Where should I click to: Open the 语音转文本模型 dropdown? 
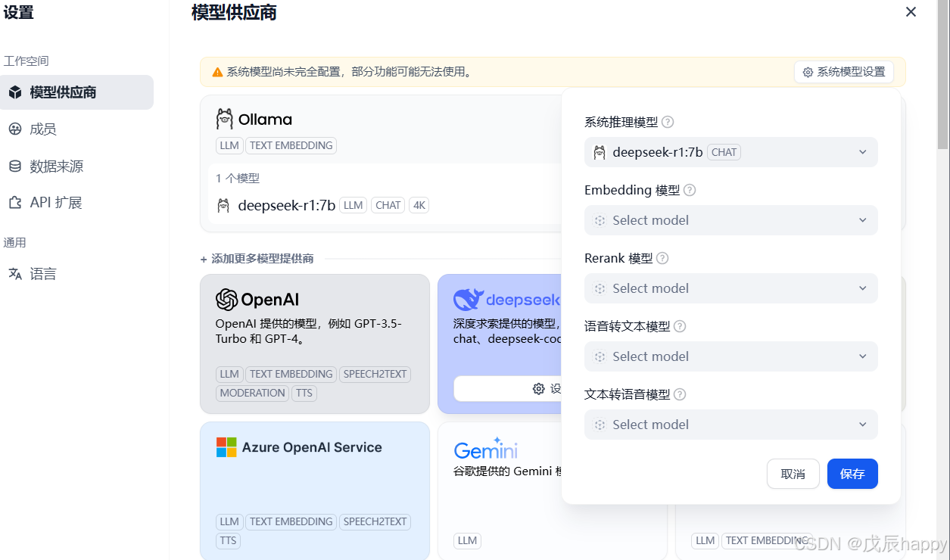731,356
